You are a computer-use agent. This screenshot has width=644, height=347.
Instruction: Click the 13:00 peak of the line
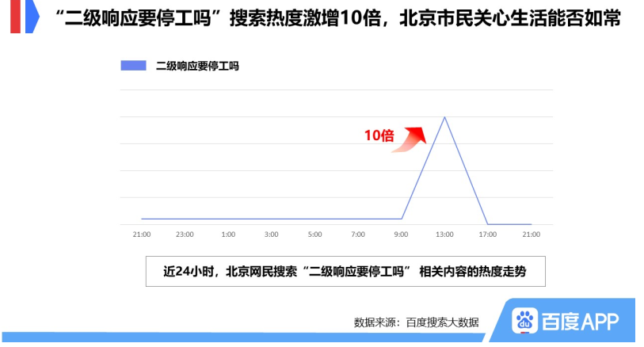point(444,117)
